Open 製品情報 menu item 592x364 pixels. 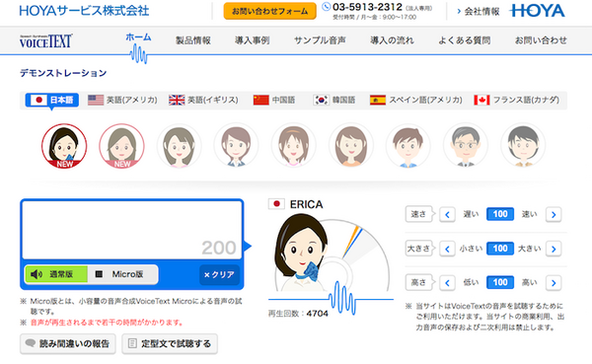click(193, 40)
